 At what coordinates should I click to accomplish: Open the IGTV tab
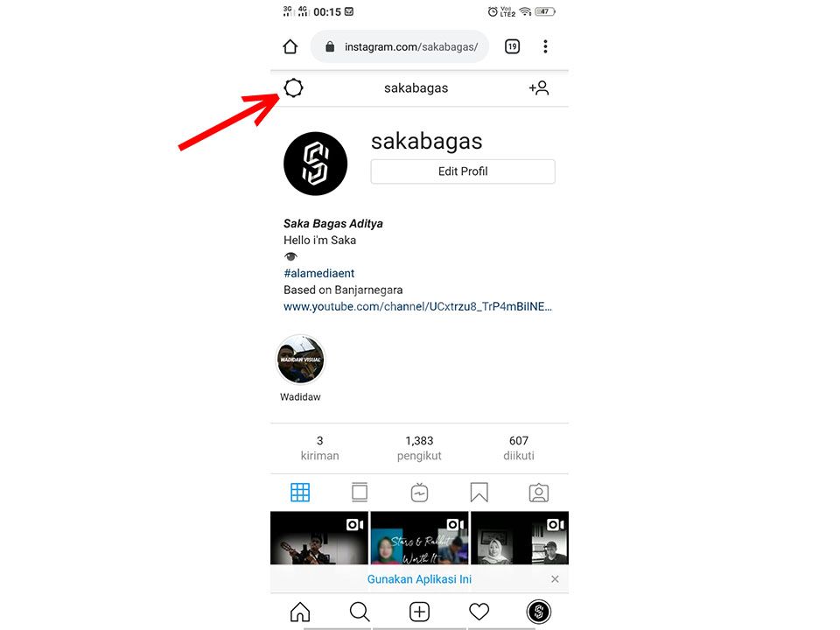pos(419,493)
